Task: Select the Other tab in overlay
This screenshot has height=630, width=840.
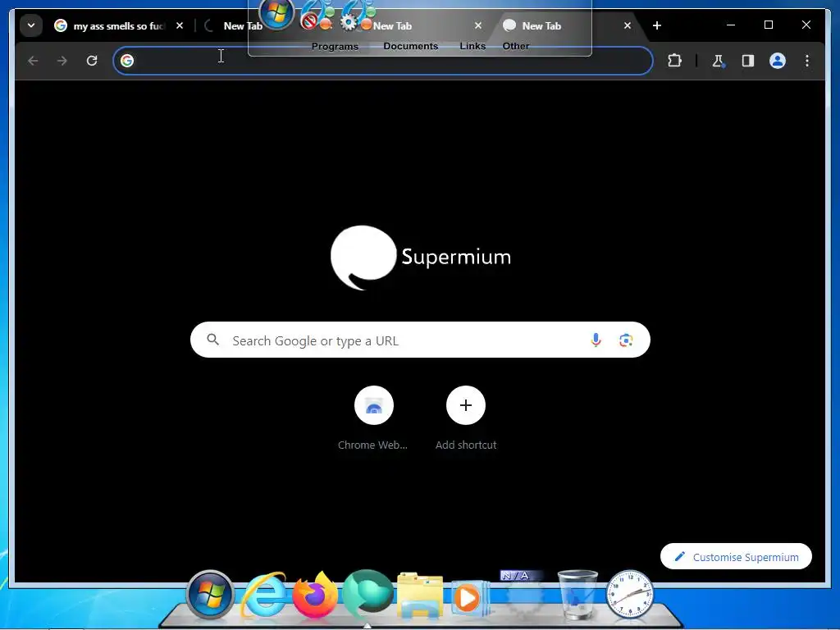Action: coord(515,46)
